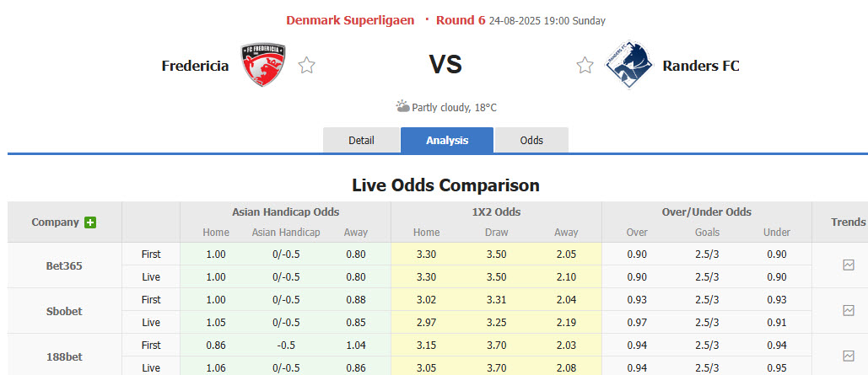This screenshot has height=375, width=868.
Task: Click the partly cloudy weather icon
Action: 403,107
